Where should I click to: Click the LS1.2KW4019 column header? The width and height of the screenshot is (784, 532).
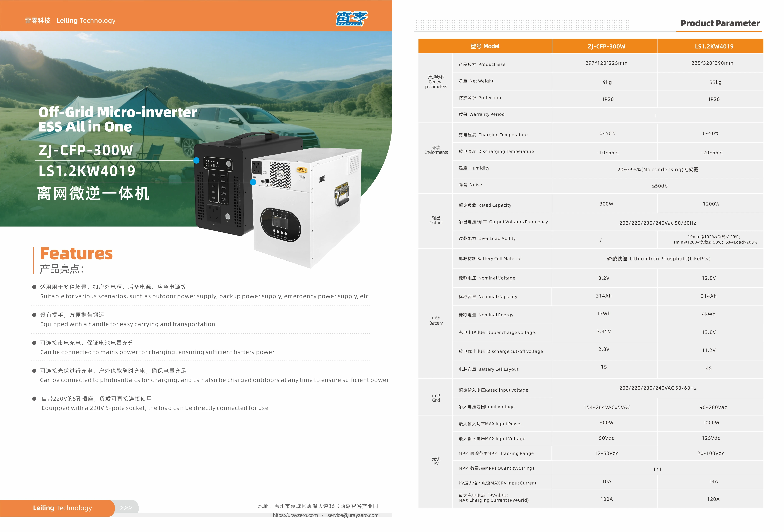tap(710, 46)
